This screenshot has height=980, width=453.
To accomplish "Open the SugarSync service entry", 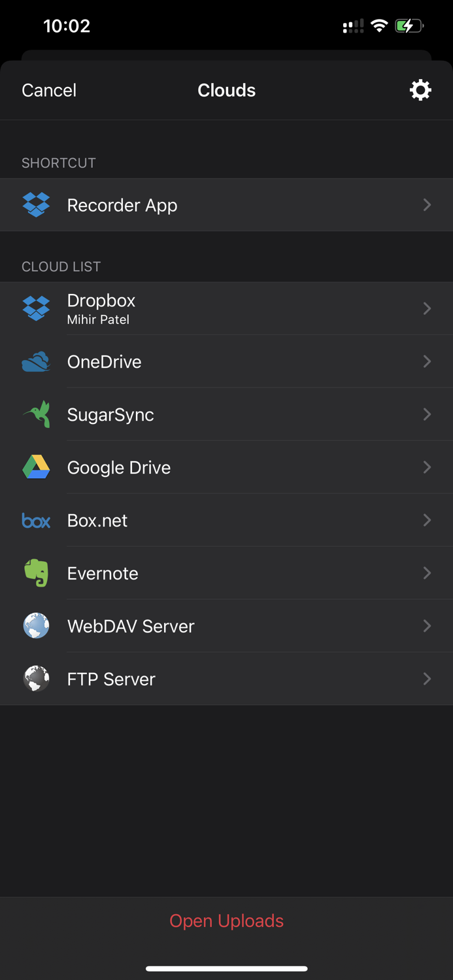I will point(227,414).
